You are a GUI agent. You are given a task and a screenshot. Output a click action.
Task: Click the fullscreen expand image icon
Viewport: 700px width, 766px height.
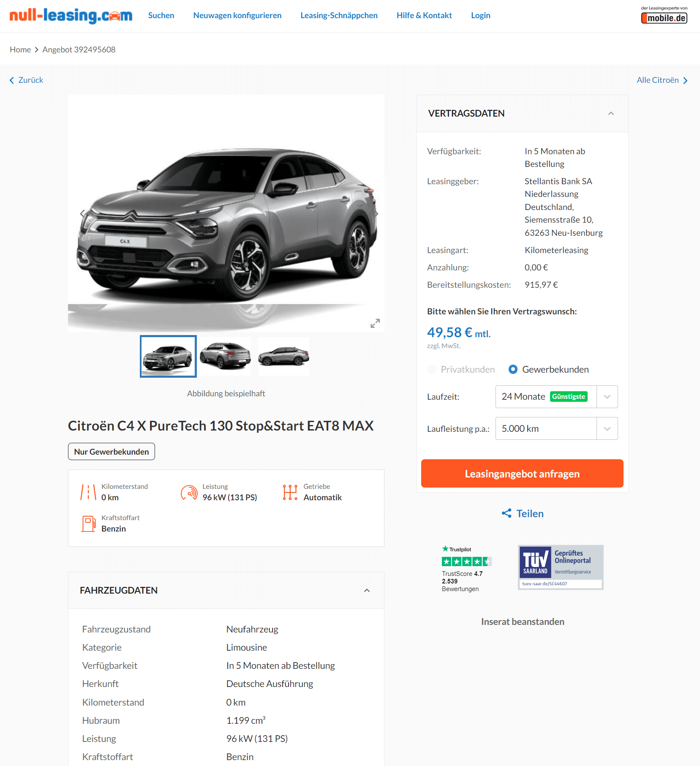375,323
